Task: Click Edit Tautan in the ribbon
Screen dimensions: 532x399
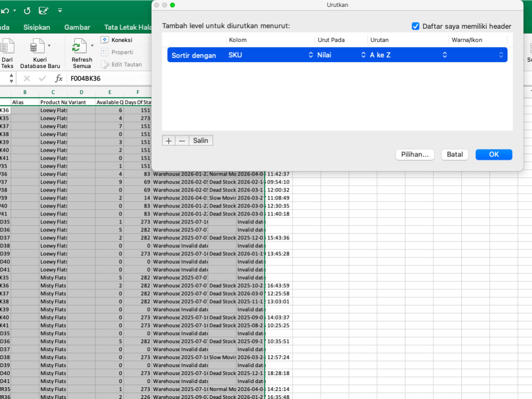Action: click(121, 64)
